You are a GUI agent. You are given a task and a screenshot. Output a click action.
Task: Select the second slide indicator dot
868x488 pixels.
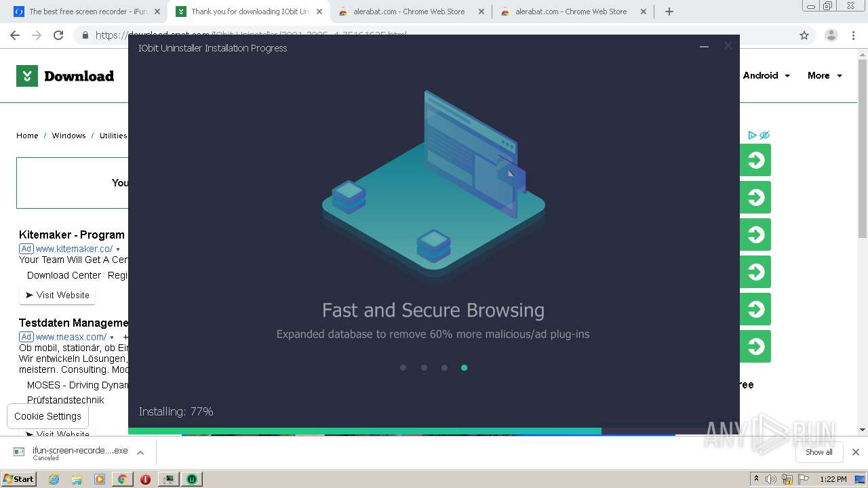(x=424, y=367)
